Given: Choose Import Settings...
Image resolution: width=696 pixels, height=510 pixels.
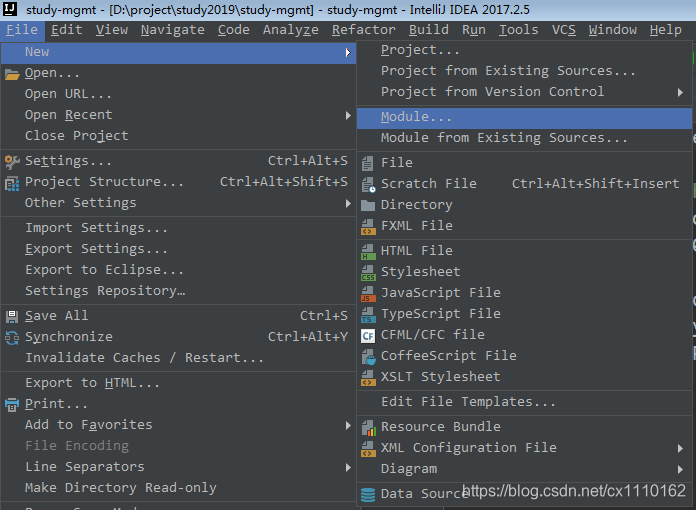Looking at the screenshot, I should click(x=178, y=229).
